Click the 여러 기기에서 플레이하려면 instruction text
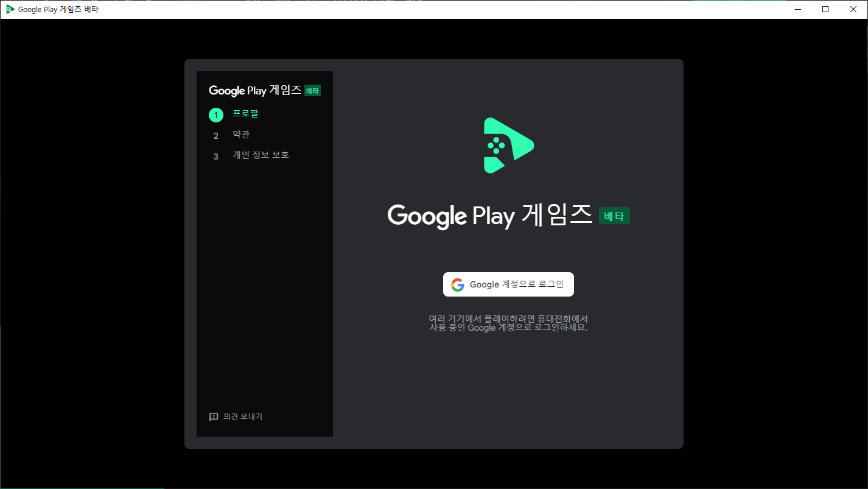This screenshot has width=868, height=489. (508, 323)
